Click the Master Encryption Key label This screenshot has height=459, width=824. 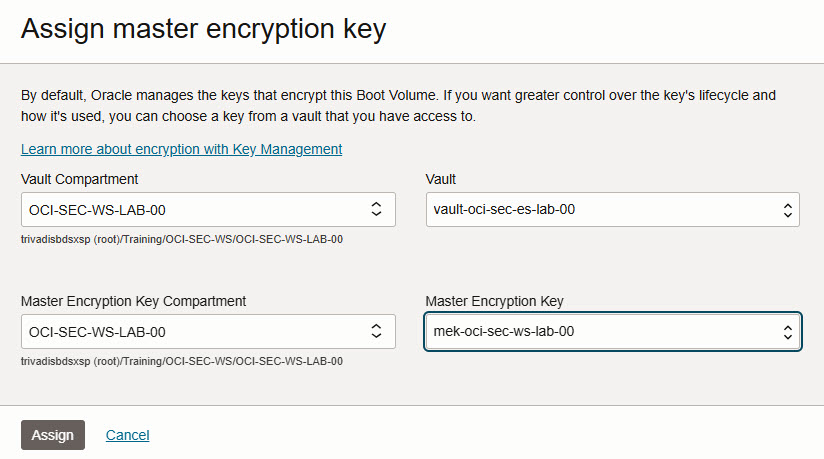click(x=495, y=301)
